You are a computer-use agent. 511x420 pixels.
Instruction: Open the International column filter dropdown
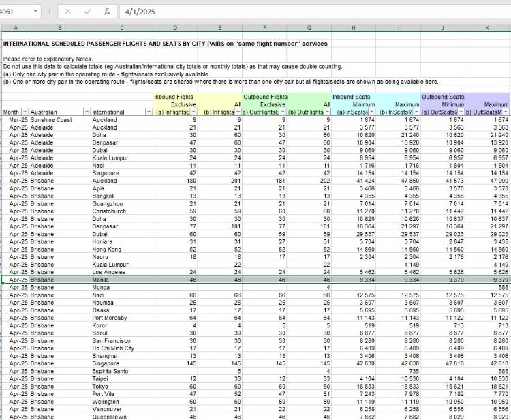(x=148, y=112)
